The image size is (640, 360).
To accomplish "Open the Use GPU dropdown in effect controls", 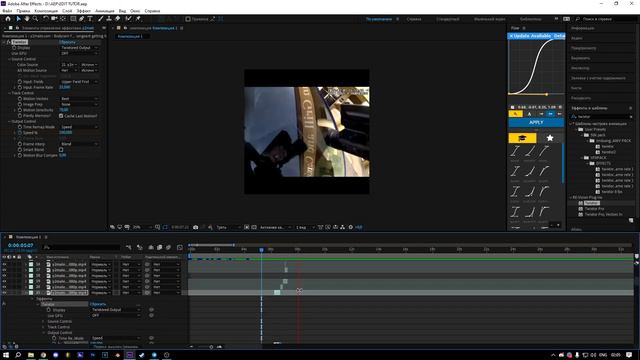I will pos(79,53).
